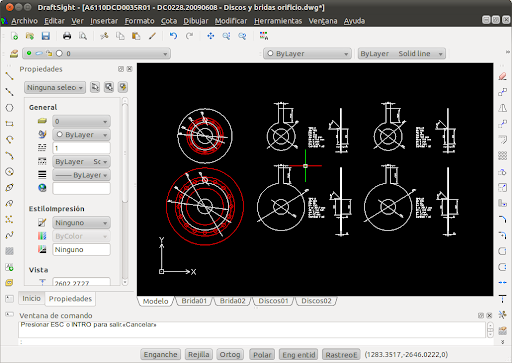Open the Modificar menu
The image size is (512, 363).
point(231,21)
